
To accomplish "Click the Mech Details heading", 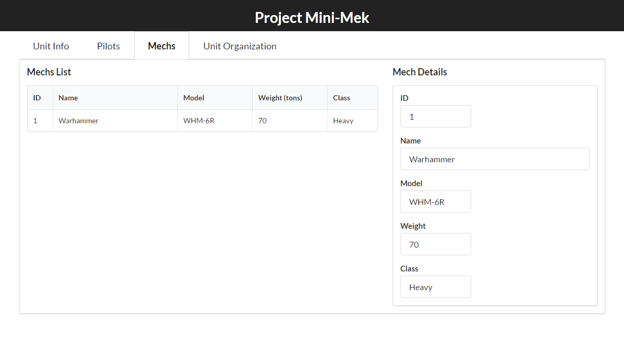I will click(420, 72).
